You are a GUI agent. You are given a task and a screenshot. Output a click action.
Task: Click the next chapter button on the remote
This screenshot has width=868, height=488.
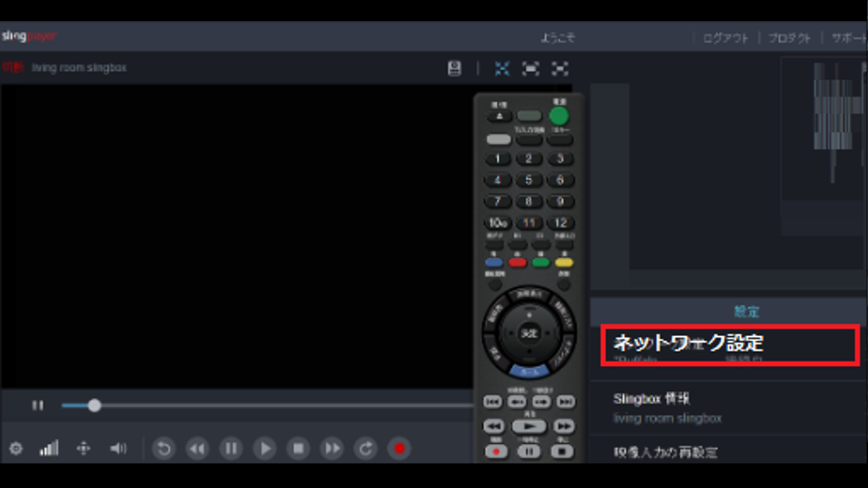(566, 402)
